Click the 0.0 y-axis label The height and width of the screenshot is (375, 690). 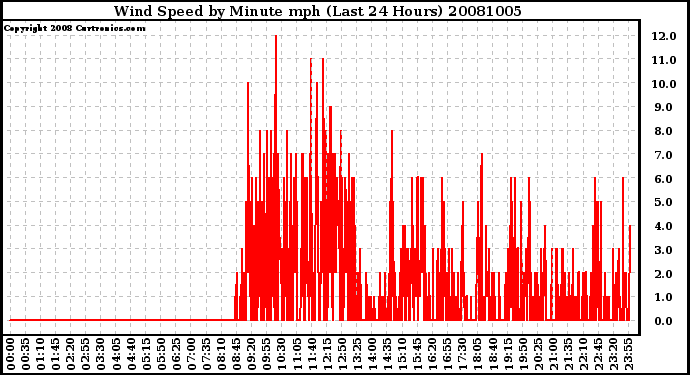[x=664, y=321]
